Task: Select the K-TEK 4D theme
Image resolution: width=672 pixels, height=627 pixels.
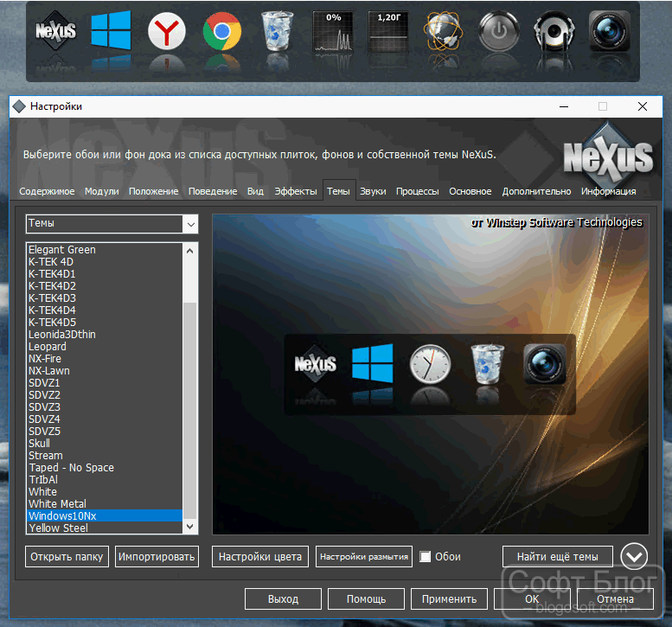Action: pos(105,261)
